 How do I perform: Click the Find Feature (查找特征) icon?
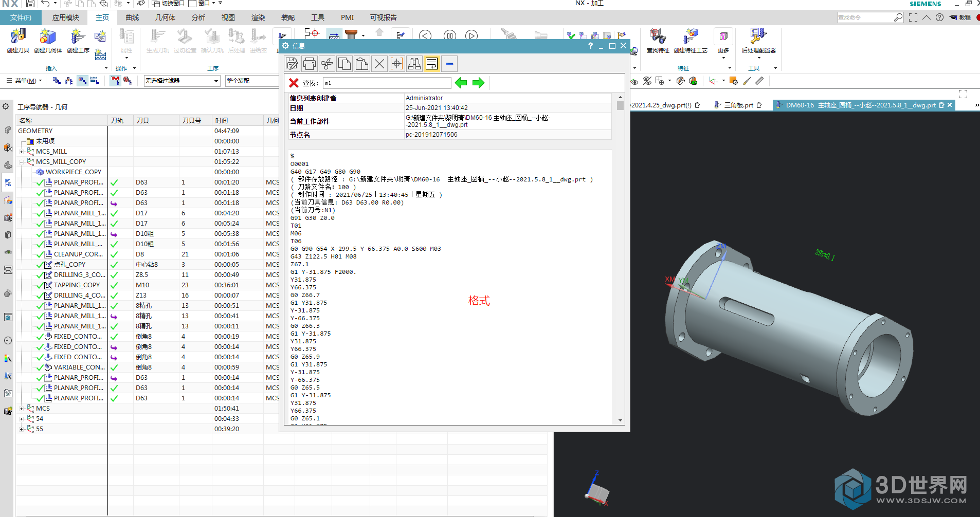[x=658, y=36]
